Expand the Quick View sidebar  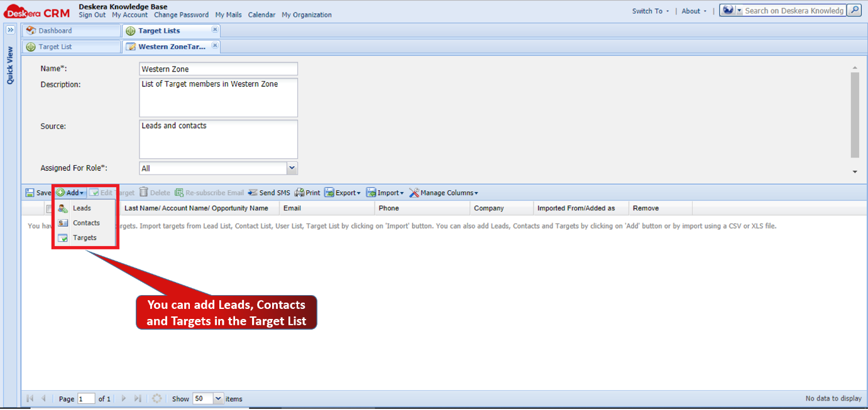[x=10, y=29]
